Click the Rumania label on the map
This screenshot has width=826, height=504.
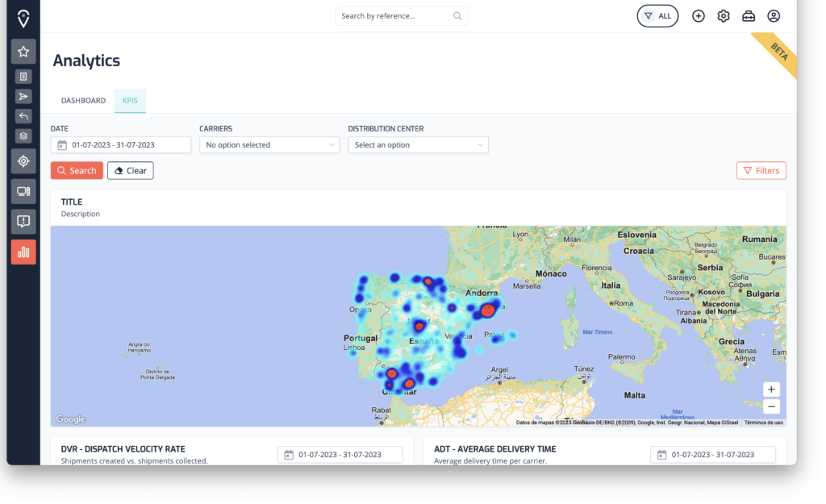pos(760,239)
